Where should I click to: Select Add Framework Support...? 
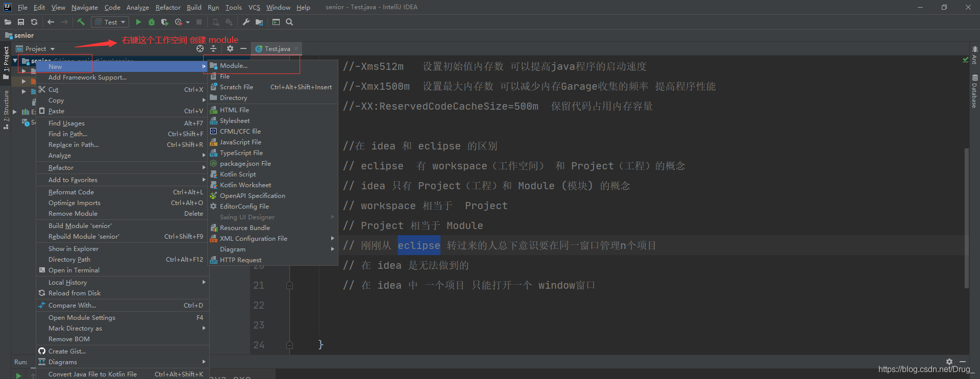pos(121,78)
